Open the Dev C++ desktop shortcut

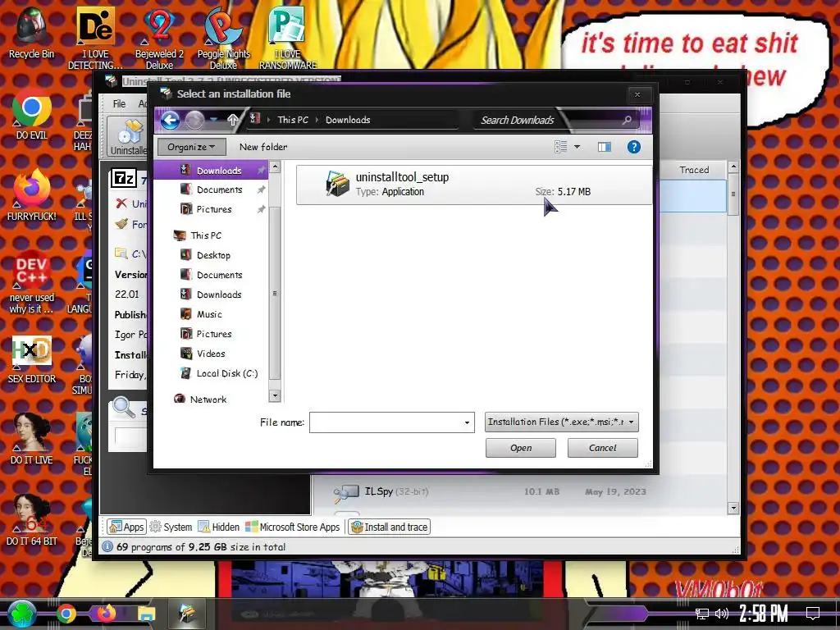[31, 283]
